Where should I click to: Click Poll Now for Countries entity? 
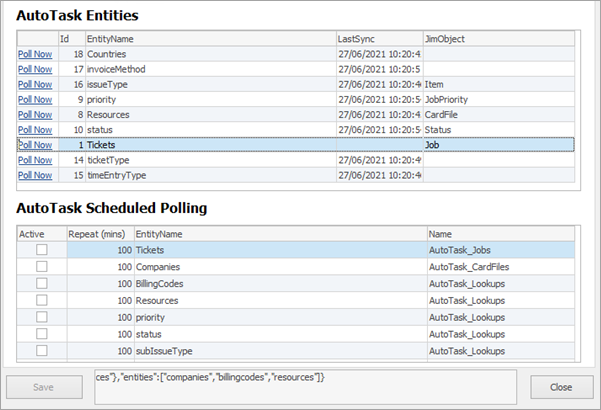pos(35,54)
